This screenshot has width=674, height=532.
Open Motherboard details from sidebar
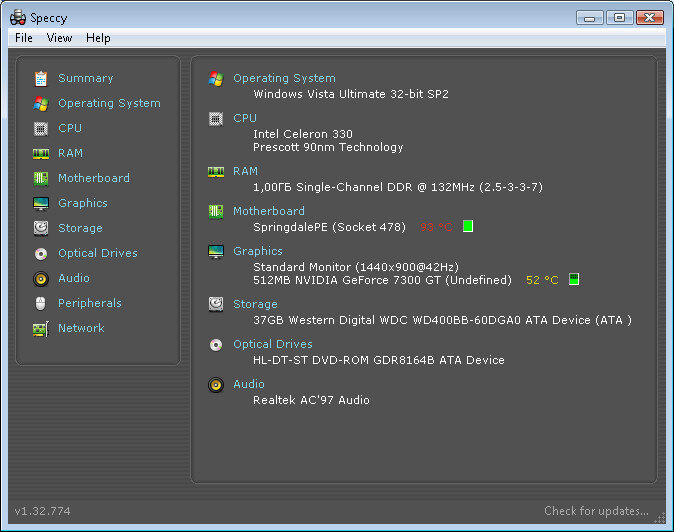click(x=94, y=178)
